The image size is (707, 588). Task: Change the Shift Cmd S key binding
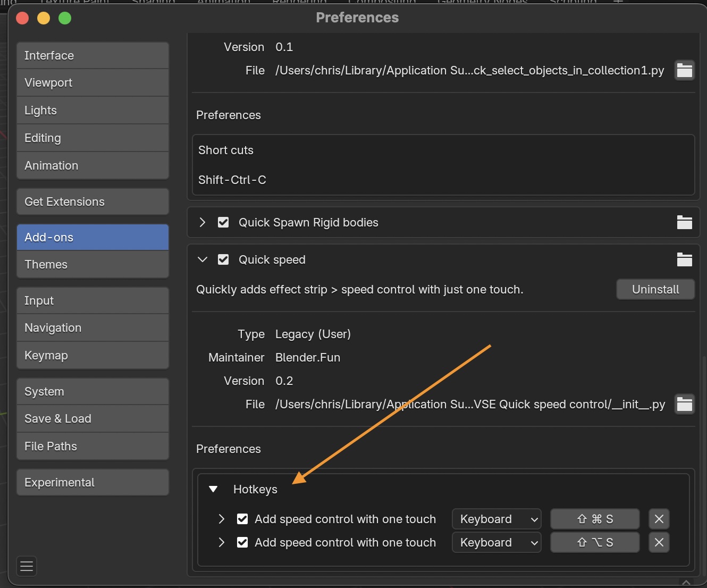(595, 519)
